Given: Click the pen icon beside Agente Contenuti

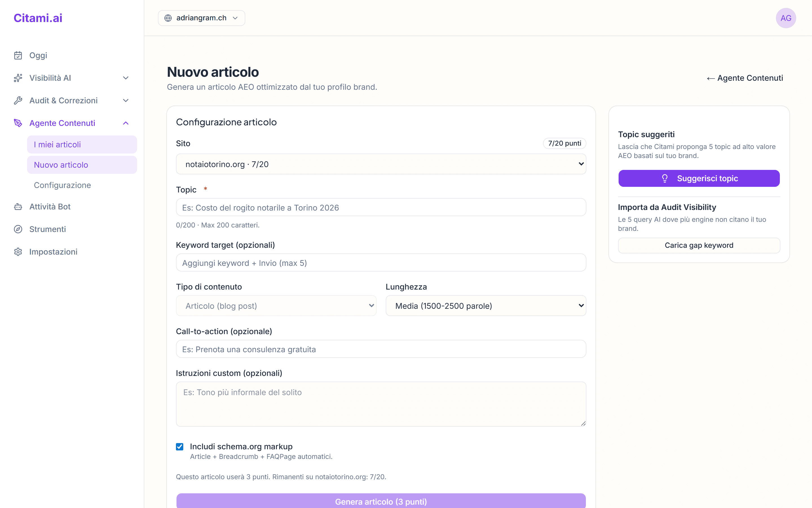Looking at the screenshot, I should click(18, 123).
